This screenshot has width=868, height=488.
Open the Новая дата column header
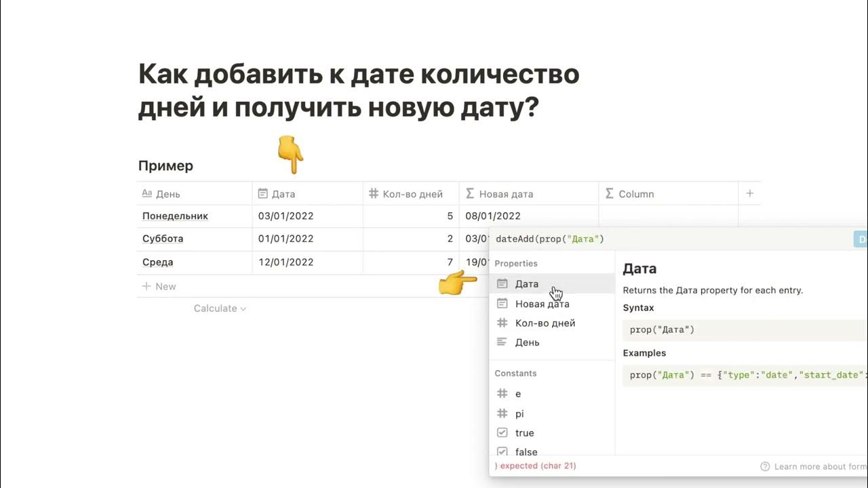pyautogui.click(x=529, y=194)
